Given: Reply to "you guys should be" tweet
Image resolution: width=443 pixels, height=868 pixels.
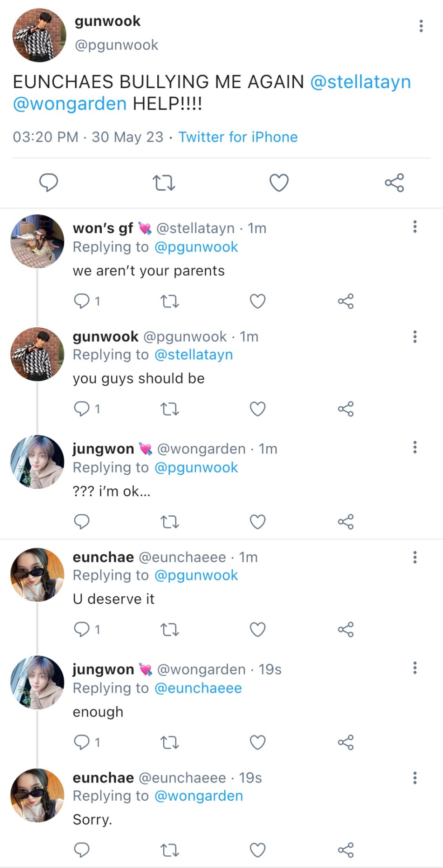Looking at the screenshot, I should [82, 409].
